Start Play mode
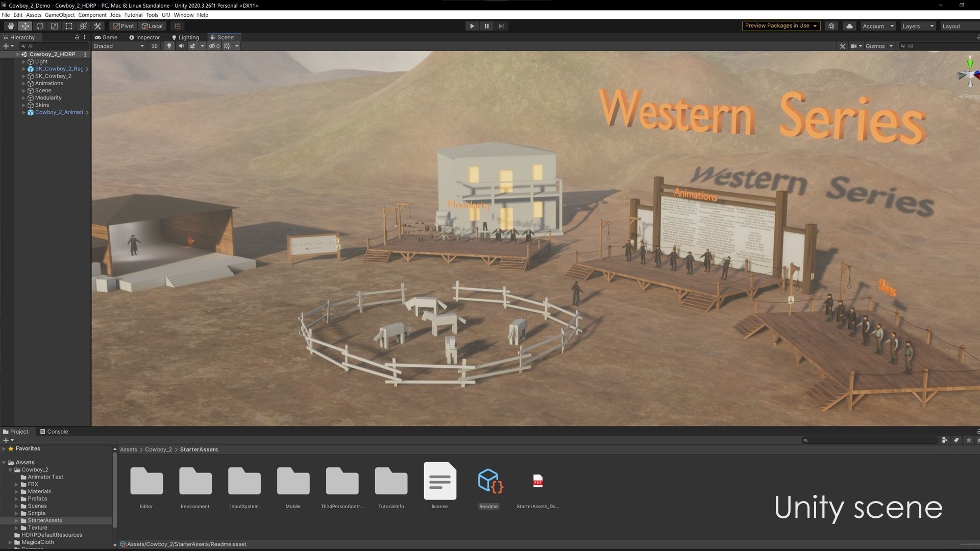980x551 pixels. [472, 26]
